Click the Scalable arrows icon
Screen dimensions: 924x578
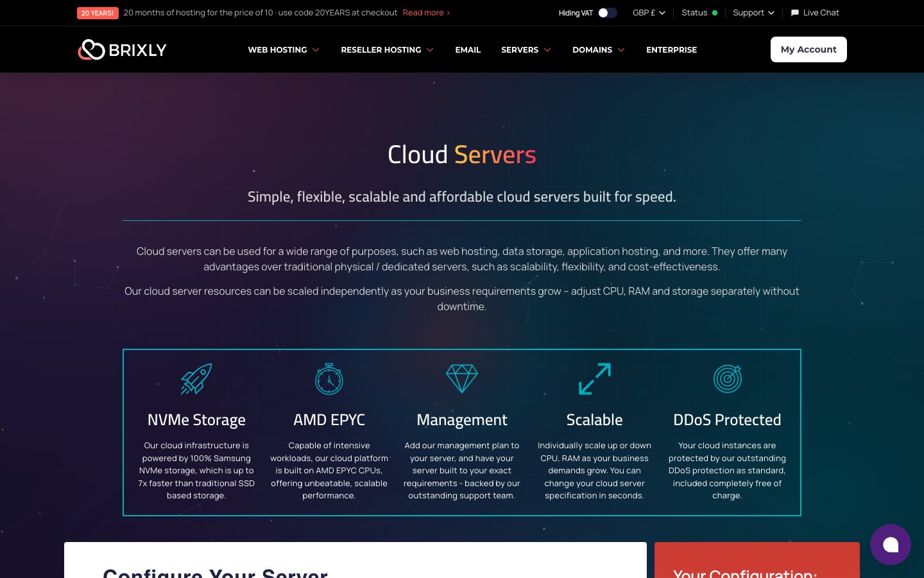pos(595,378)
